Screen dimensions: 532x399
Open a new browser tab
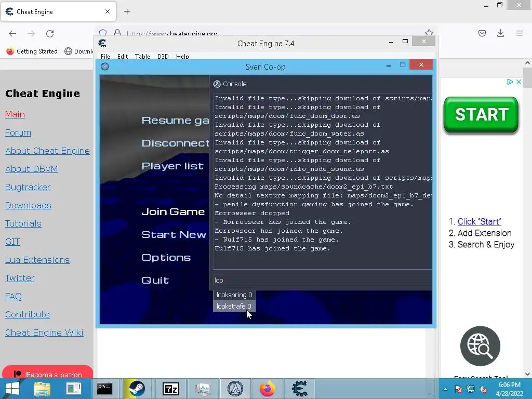point(127,12)
